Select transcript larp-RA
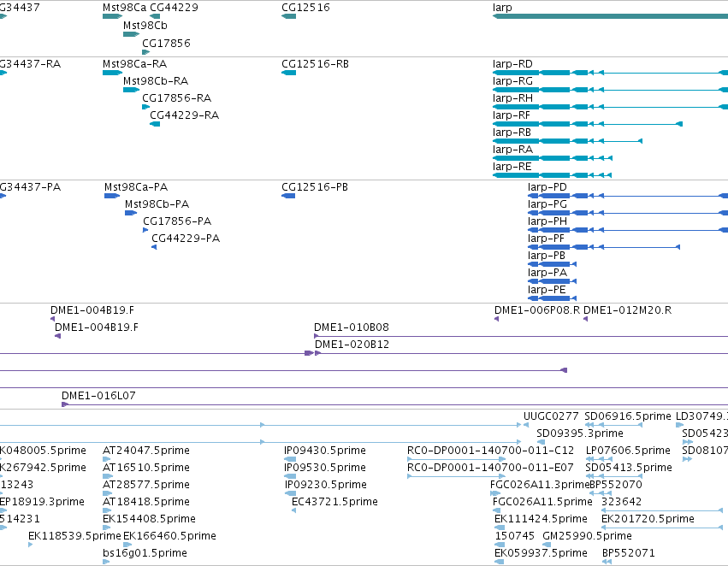This screenshot has height=566, width=728. click(x=512, y=150)
